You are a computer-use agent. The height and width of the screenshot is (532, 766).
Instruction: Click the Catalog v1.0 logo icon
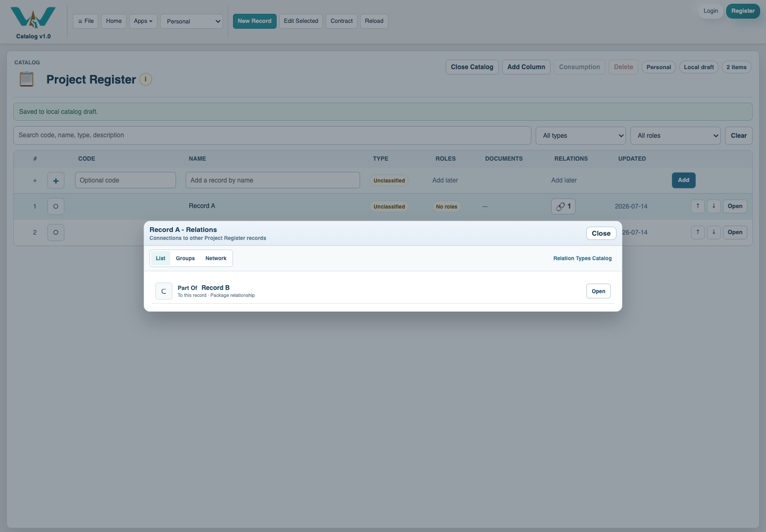pos(33,17)
